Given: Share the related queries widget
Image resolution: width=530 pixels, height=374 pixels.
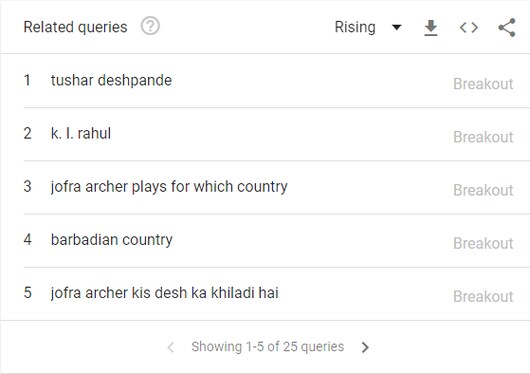Looking at the screenshot, I should click(x=507, y=27).
